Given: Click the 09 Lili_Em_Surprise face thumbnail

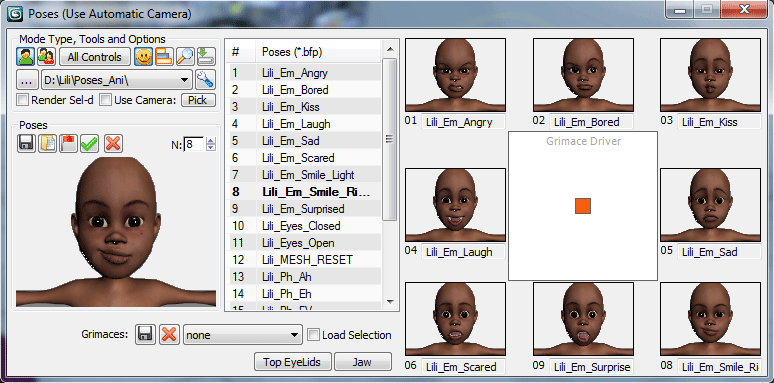Looking at the screenshot, I should click(583, 319).
